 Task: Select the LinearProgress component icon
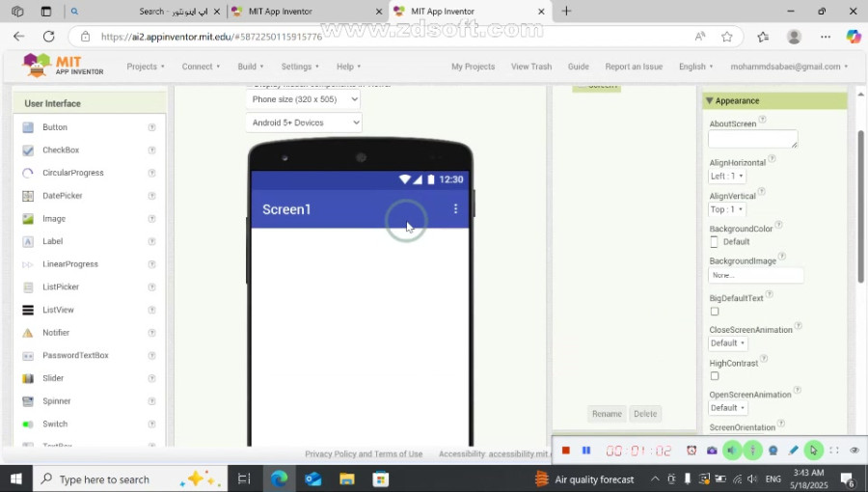coord(28,264)
